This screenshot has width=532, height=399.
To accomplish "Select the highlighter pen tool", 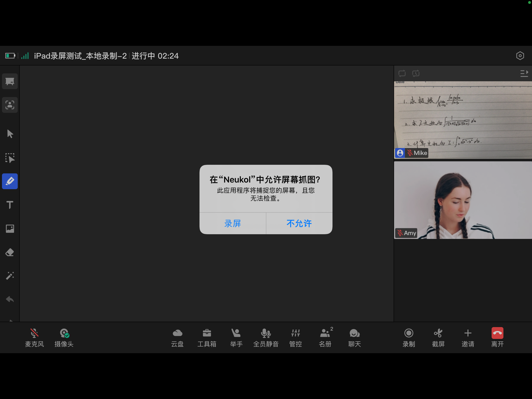I will [x=10, y=181].
